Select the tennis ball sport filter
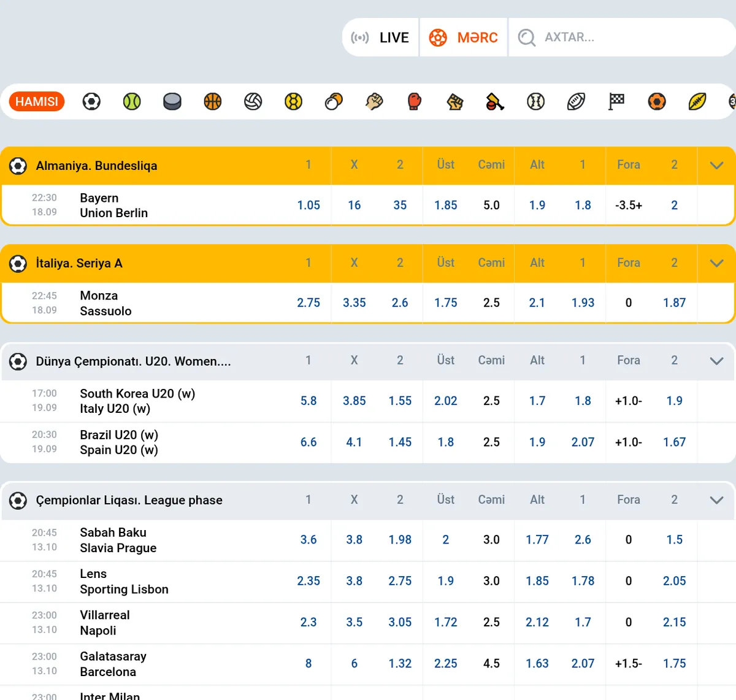This screenshot has width=736, height=700. [132, 101]
